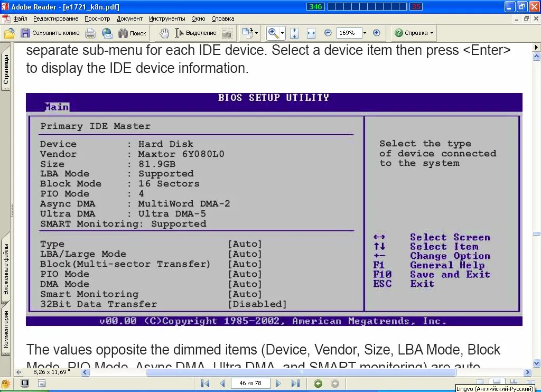Click the Справка help toolbar button

414,33
